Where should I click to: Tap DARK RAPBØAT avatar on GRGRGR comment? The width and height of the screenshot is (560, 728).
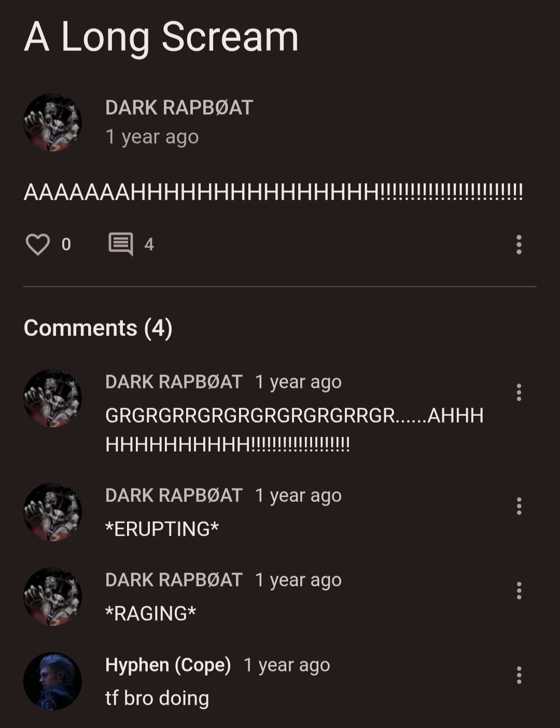tap(52, 398)
